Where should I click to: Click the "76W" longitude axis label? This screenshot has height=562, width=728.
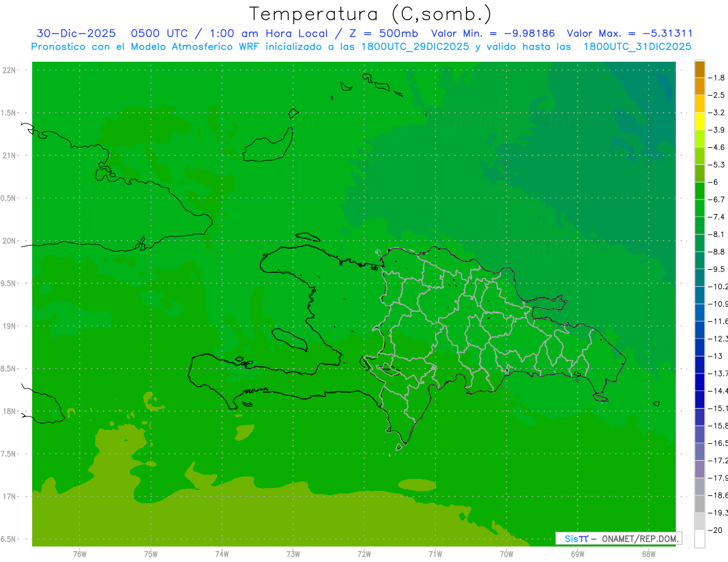point(79,554)
